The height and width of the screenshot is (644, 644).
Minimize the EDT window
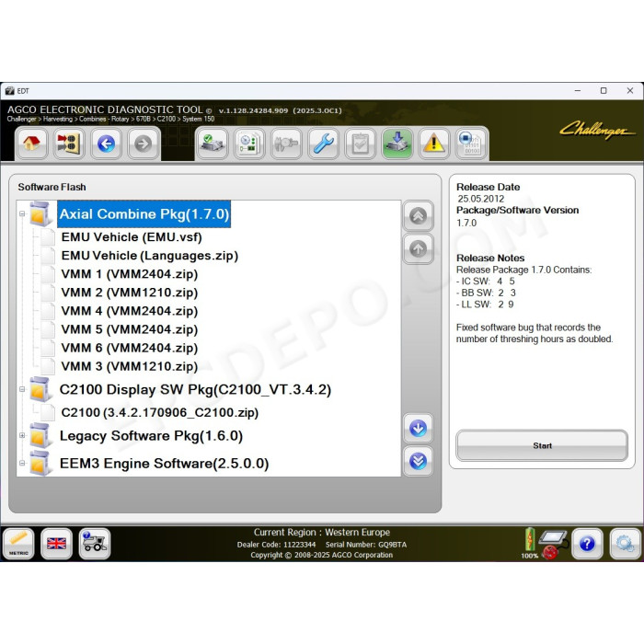pos(578,91)
